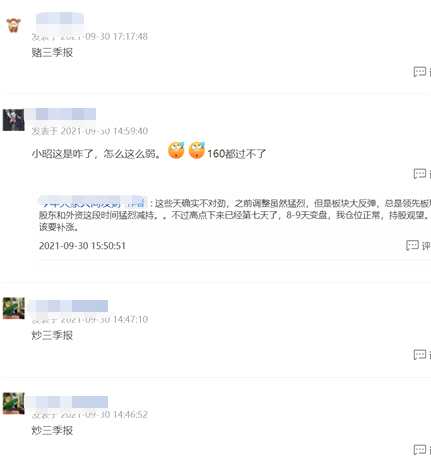
Task: Open dark avatar beside the 14:59:40 post
Action: pos(14,120)
